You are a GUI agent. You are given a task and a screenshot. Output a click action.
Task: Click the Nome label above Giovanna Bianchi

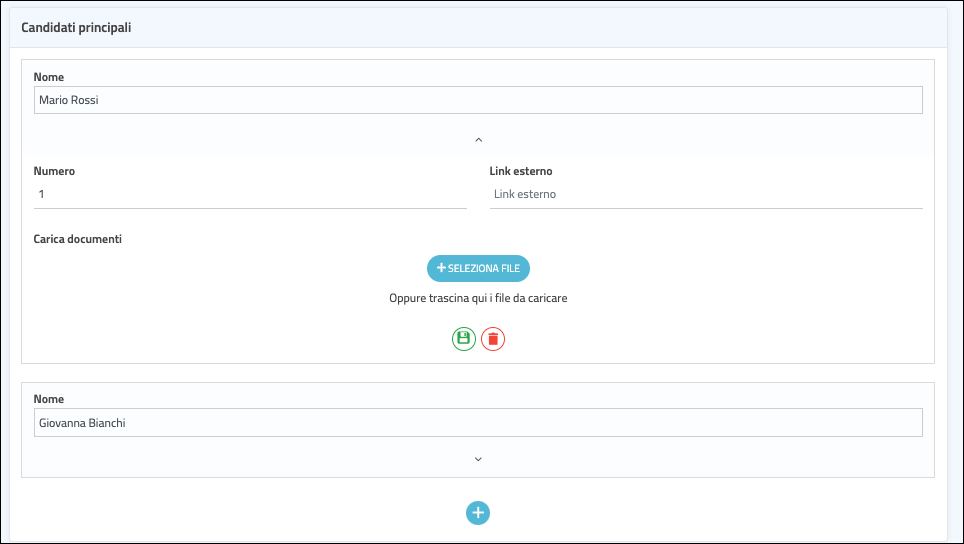click(49, 399)
